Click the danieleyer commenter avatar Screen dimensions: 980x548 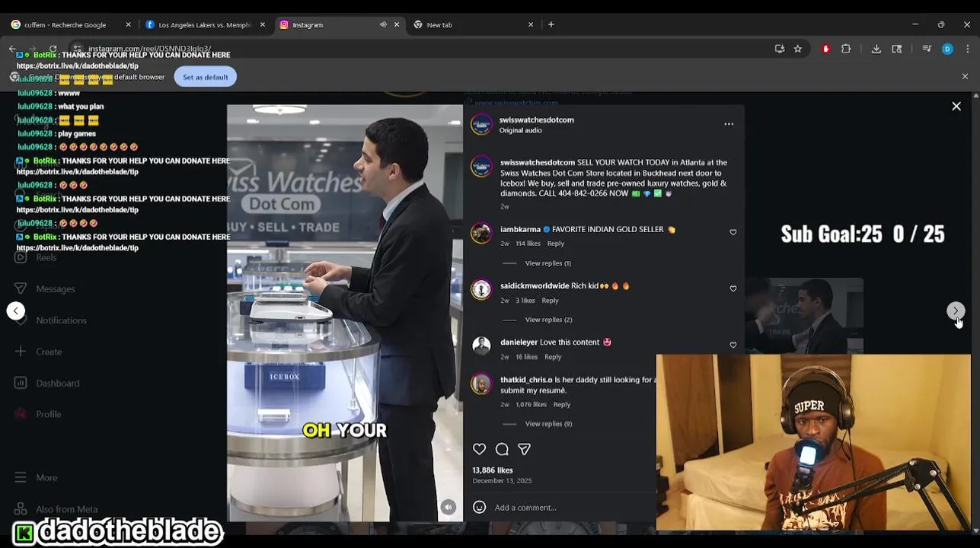(x=481, y=346)
